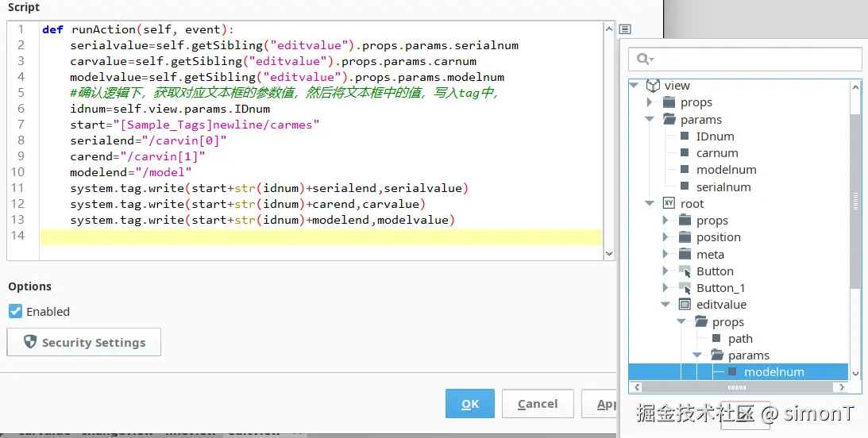868x438 pixels.
Task: Click the folder icon beside position
Action: coord(685,237)
